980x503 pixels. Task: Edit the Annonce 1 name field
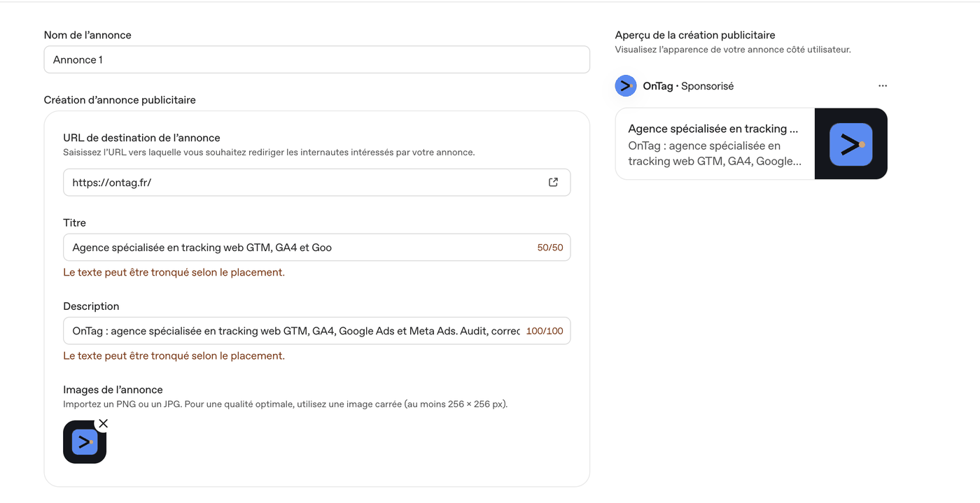click(x=317, y=59)
